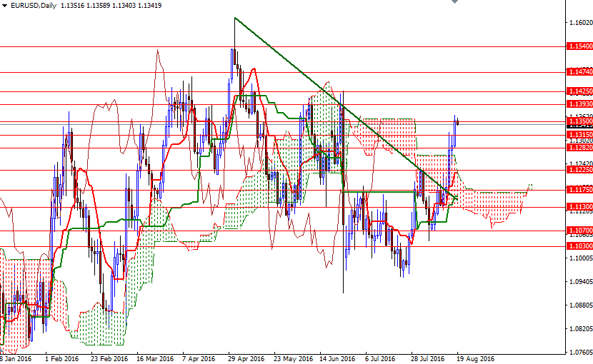Click the 14 Jun 2016 date label
Screen dimensions: 593x364
pos(337,359)
